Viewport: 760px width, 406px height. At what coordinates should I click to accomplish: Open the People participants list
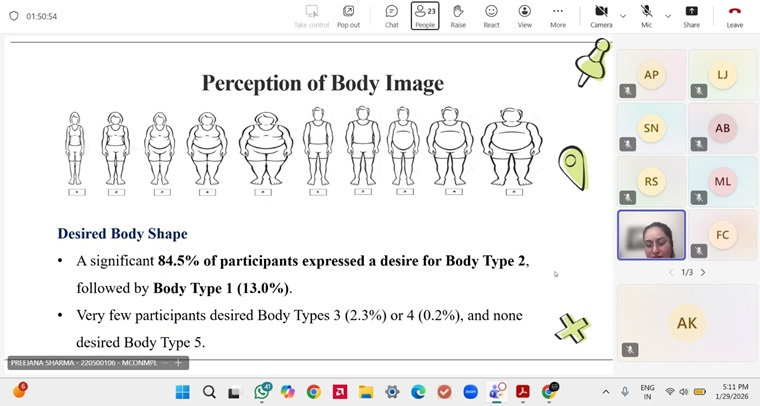425,15
